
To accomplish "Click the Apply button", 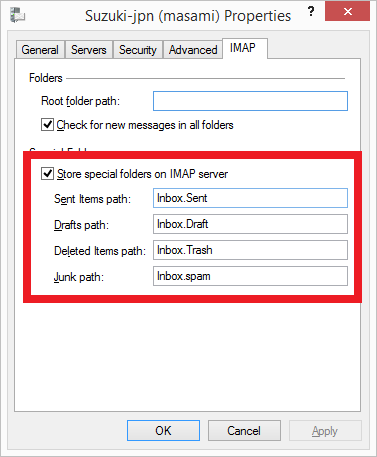I will tap(325, 431).
